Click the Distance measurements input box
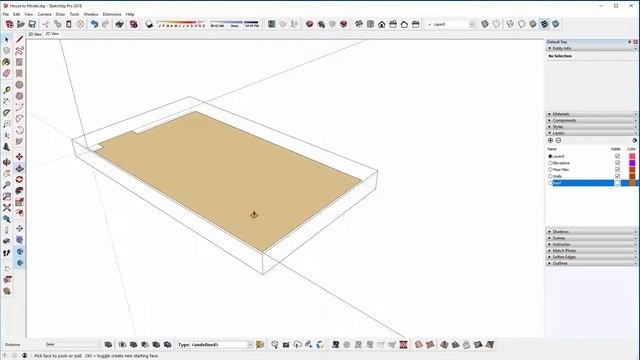This screenshot has width=640, height=360. (x=71, y=344)
